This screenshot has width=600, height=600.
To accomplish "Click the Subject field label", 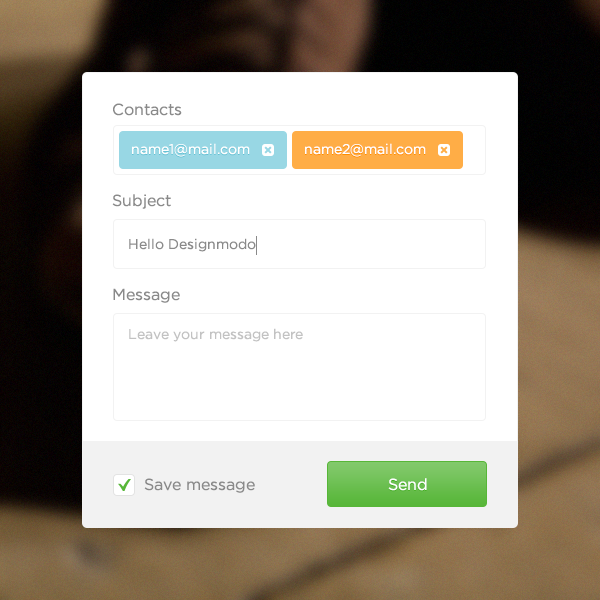I will point(142,201).
